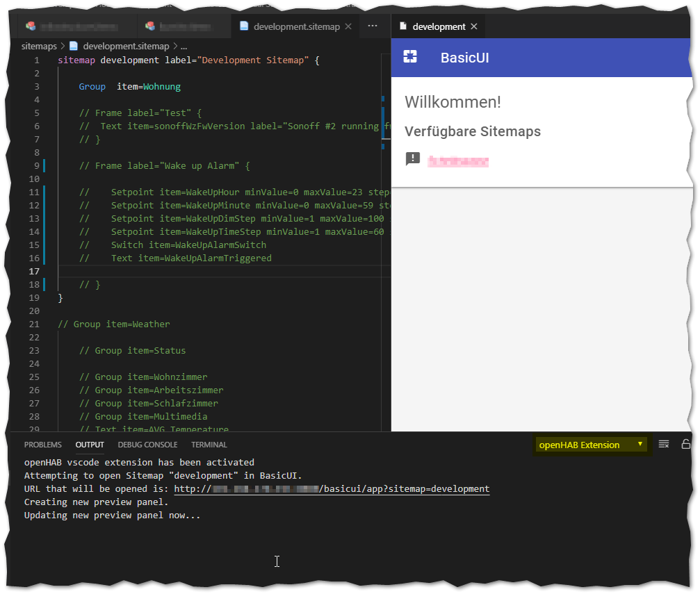
Task: Expand the breadcrumb trailing ellipsis segment
Action: [x=184, y=46]
